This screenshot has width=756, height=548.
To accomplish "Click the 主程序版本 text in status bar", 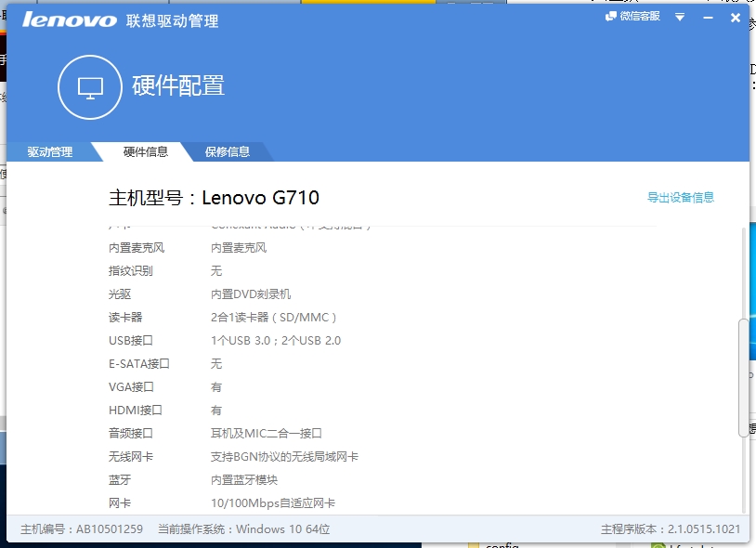I will pos(667,528).
